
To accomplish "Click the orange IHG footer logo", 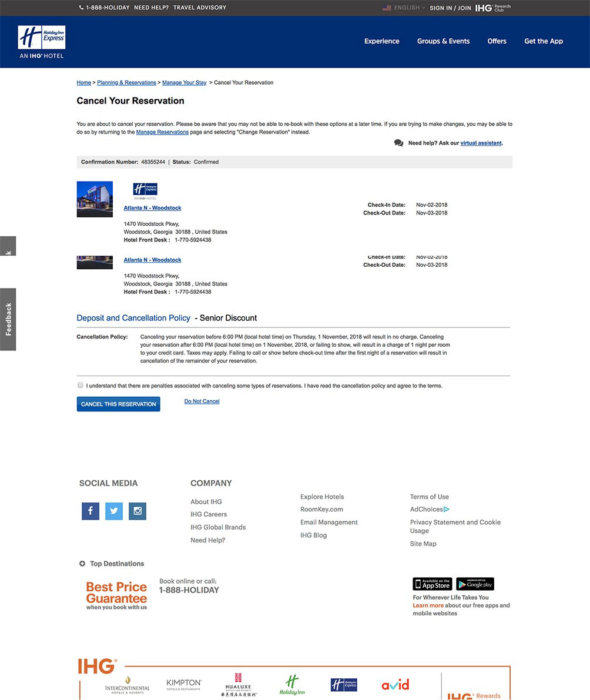I will 98,666.
